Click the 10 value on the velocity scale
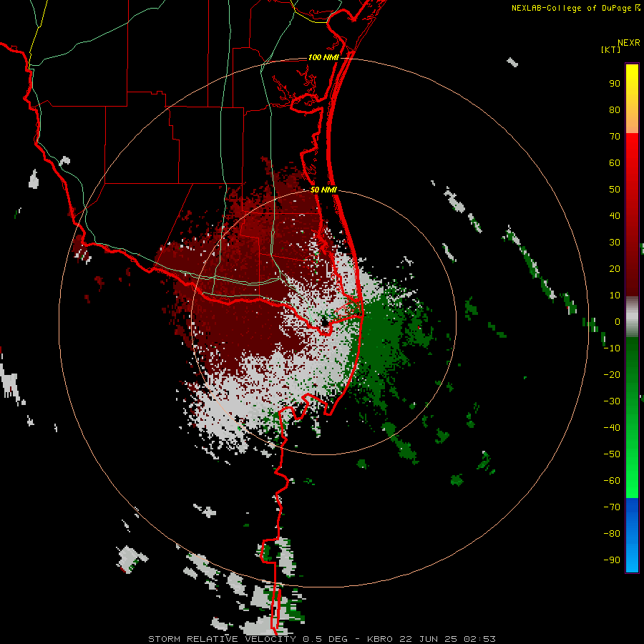This screenshot has height=644, width=644. coord(615,296)
